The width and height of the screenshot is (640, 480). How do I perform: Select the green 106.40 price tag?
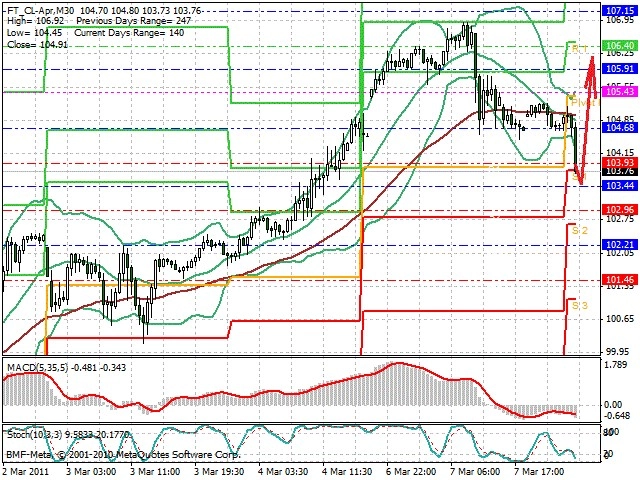619,46
